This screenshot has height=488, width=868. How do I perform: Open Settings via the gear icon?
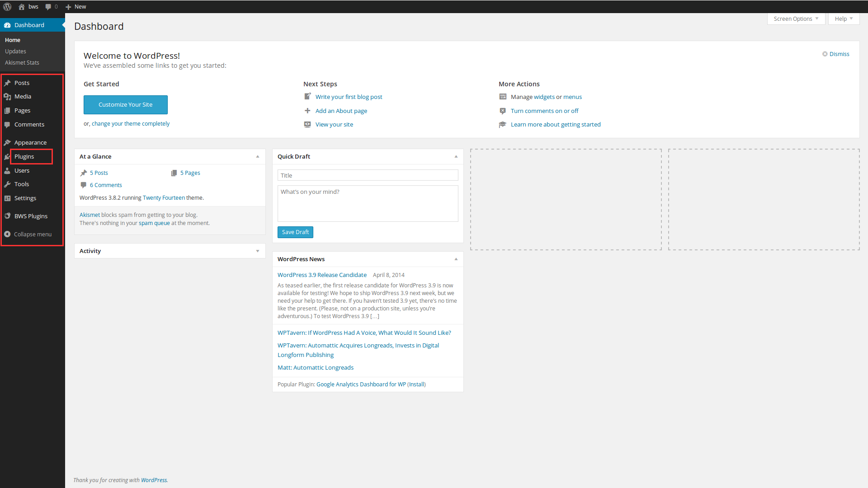tap(8, 198)
